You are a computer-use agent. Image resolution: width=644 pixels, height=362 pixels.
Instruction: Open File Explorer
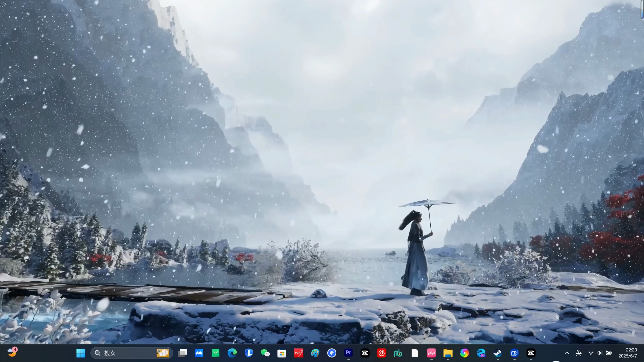pyautogui.click(x=448, y=353)
